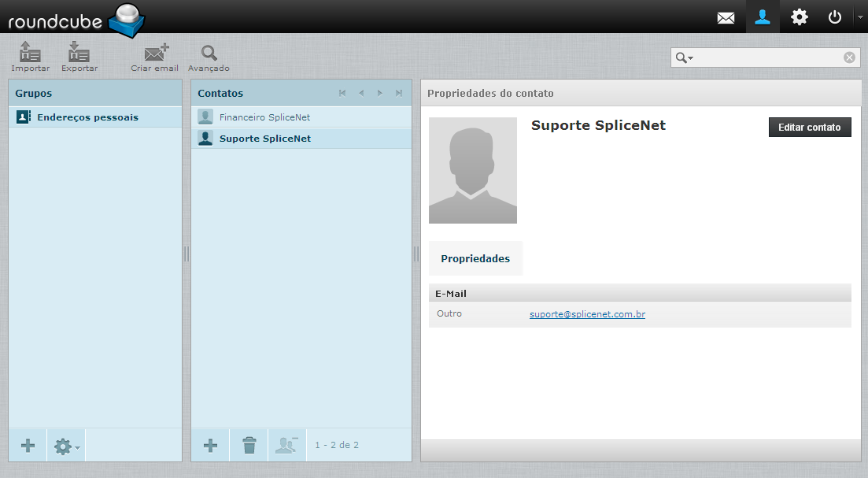Open the Mail section envelope icon

point(726,18)
